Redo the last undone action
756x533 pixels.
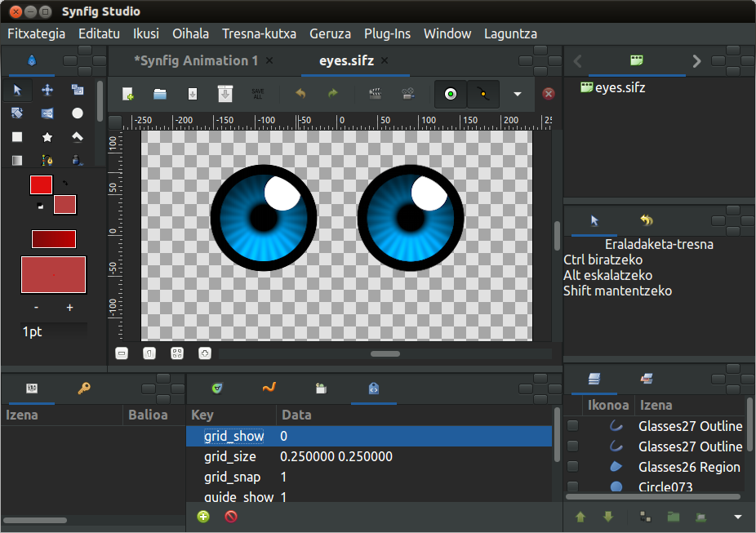tap(333, 94)
